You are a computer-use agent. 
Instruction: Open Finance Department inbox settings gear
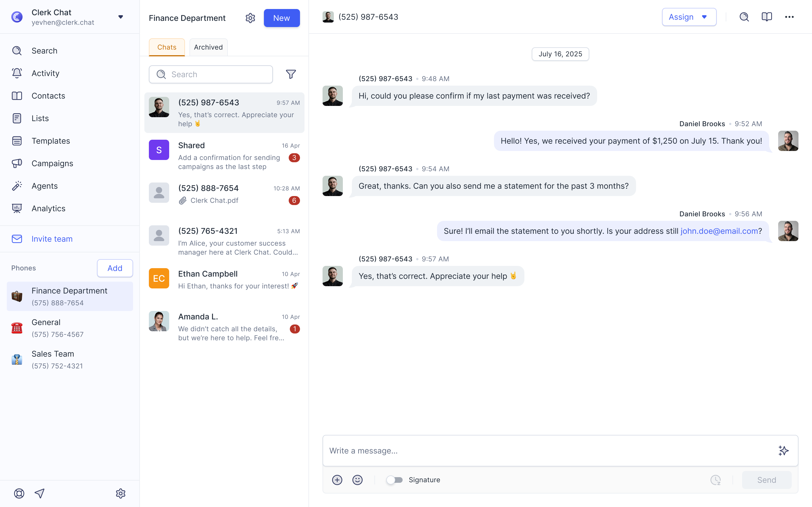[x=250, y=18]
